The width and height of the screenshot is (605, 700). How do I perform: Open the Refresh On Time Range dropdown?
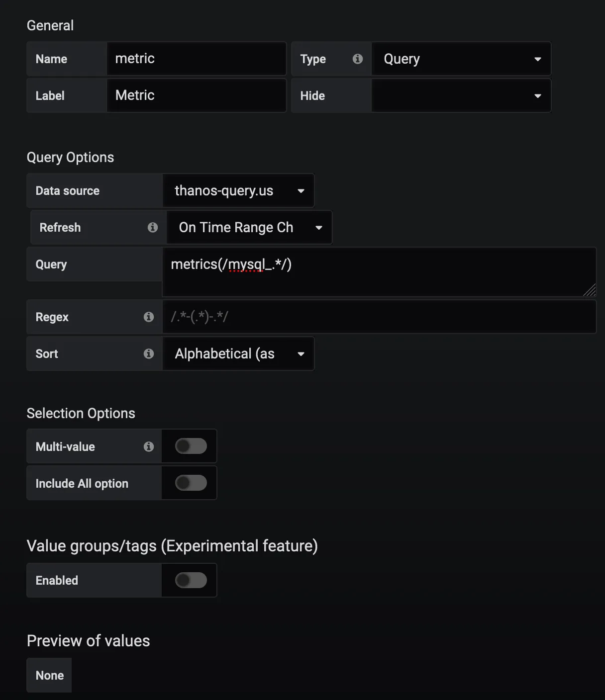pyautogui.click(x=249, y=227)
